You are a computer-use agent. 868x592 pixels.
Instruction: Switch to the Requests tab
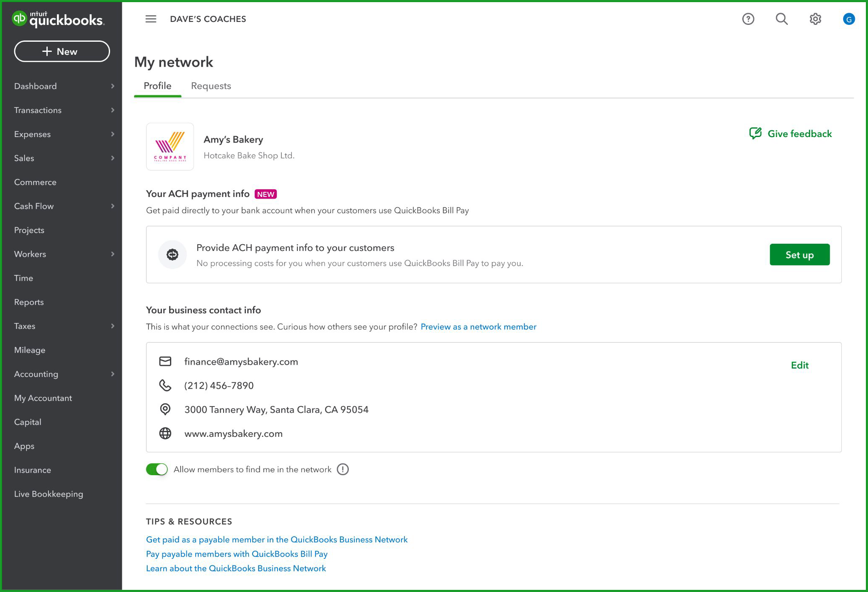(x=211, y=86)
